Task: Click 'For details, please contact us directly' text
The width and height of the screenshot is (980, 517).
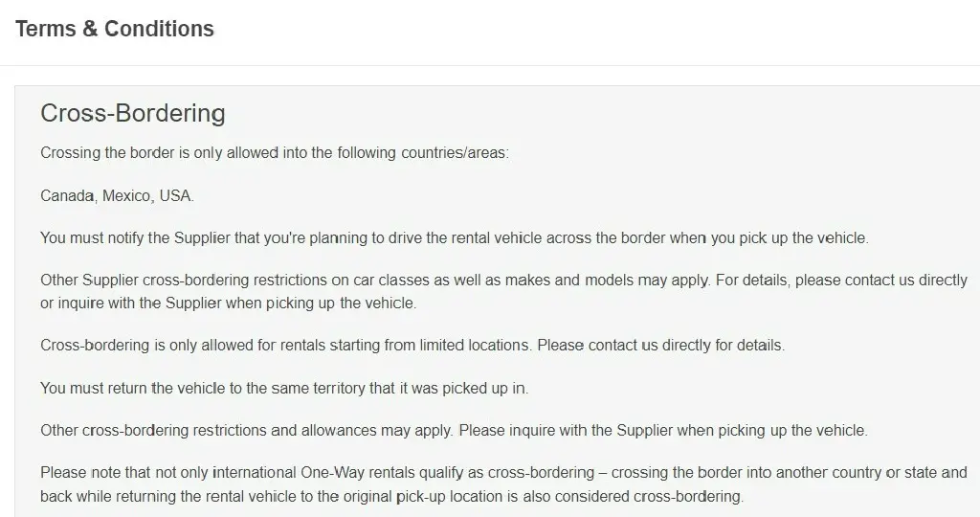Action: coord(841,281)
